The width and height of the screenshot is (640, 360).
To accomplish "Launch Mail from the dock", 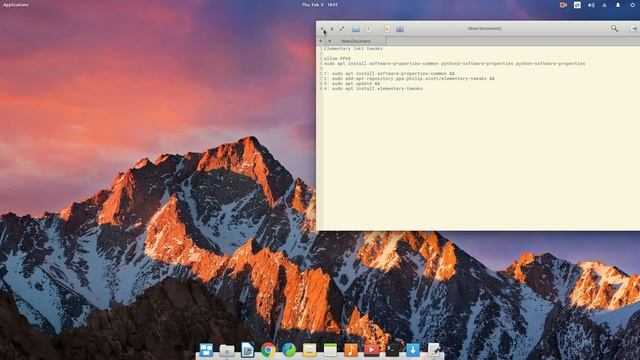I will 309,350.
